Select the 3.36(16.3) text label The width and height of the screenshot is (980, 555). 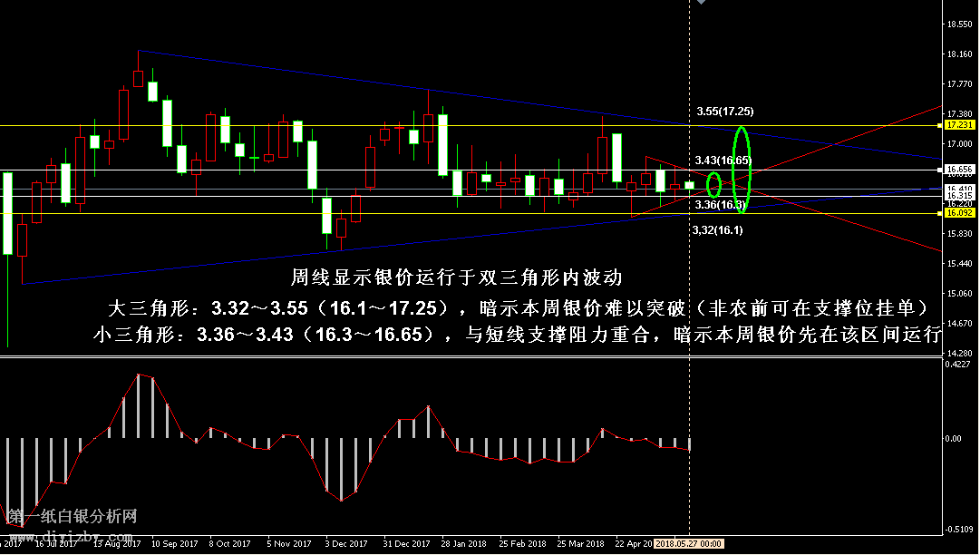point(719,206)
